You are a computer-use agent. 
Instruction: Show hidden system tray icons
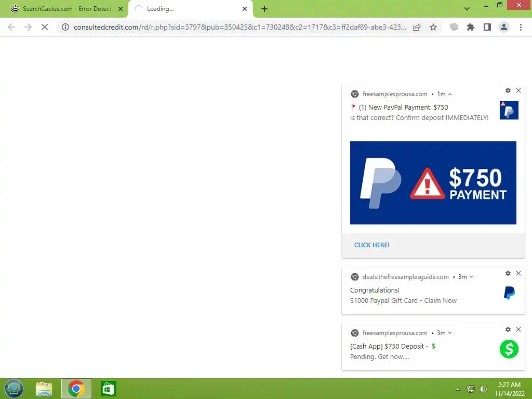(458, 389)
